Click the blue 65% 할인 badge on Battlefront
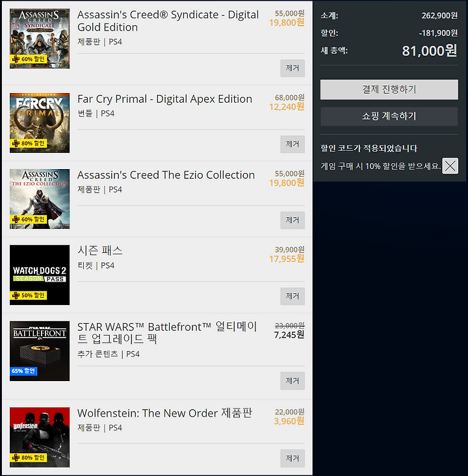Screen dimensions: 468x476 [23, 371]
